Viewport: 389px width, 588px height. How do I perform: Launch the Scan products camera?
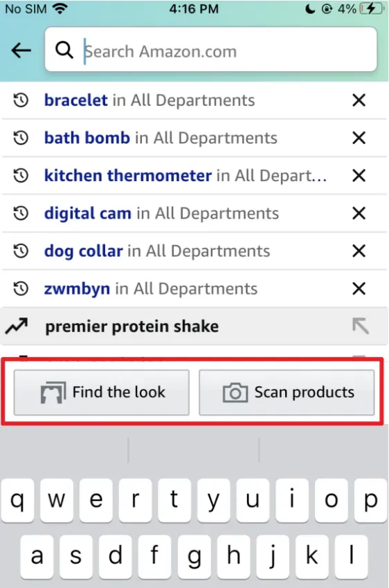pyautogui.click(x=287, y=392)
